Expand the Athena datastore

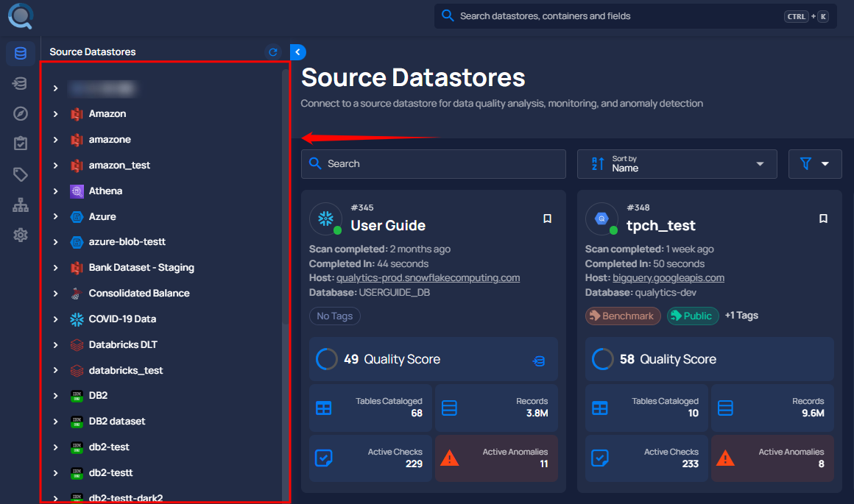point(55,191)
